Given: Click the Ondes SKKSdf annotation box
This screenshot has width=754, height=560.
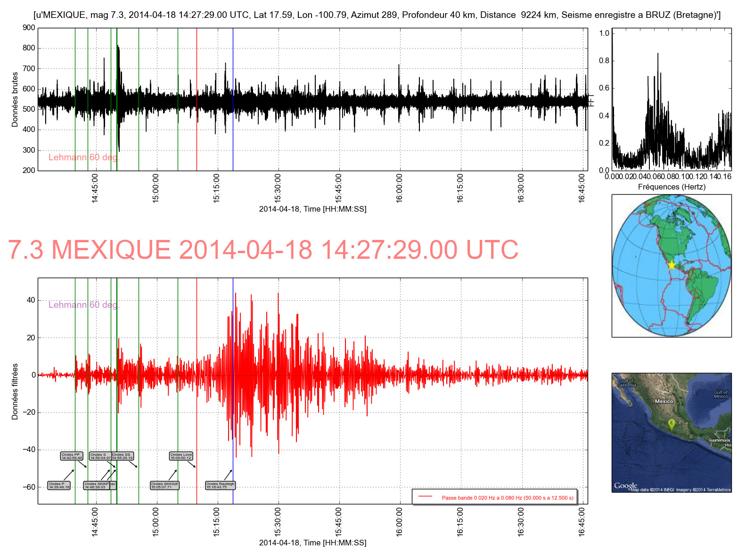Looking at the screenshot, I should (164, 486).
